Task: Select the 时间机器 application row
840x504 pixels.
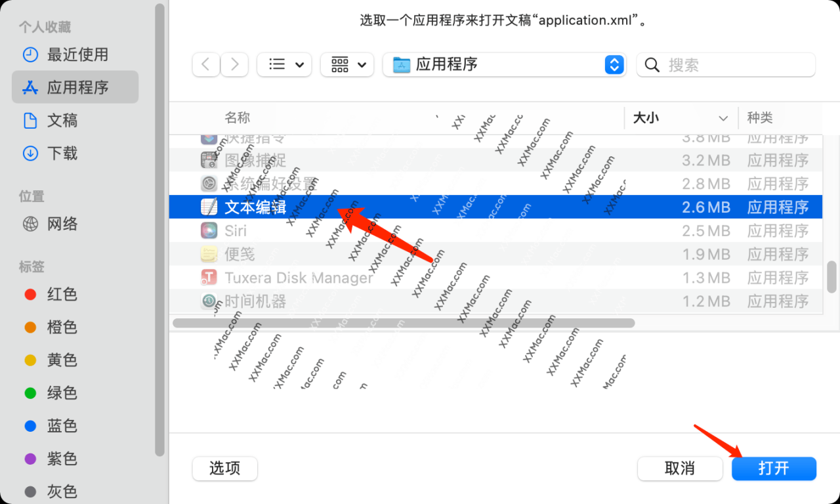Action: click(x=496, y=301)
